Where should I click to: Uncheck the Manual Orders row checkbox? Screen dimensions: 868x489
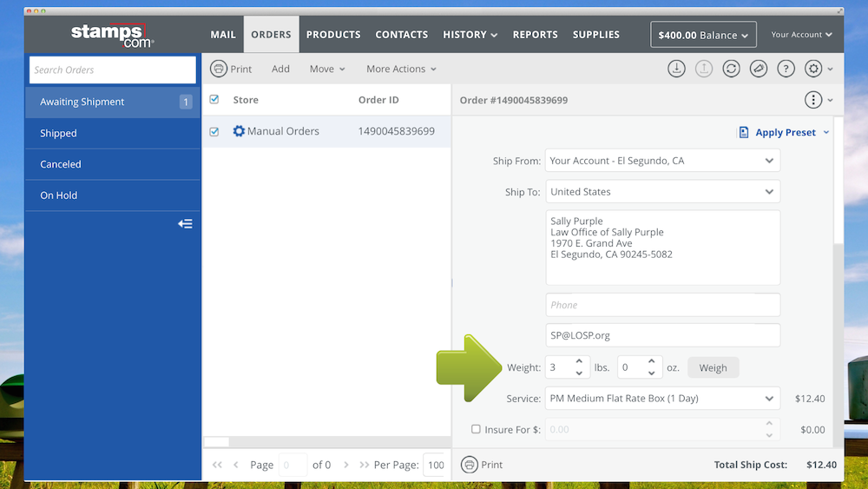(214, 132)
